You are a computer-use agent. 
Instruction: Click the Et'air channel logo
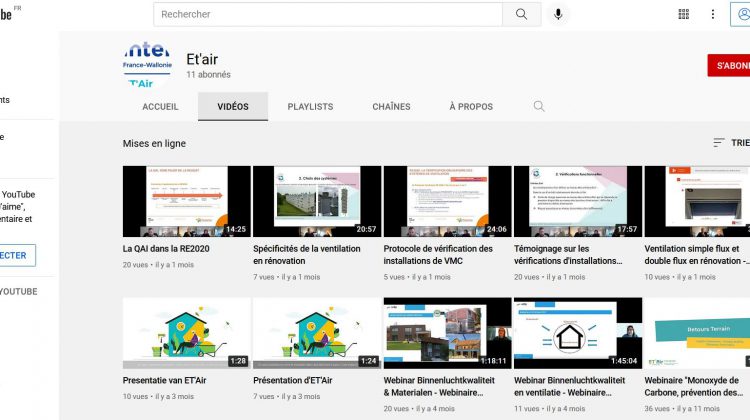point(147,66)
